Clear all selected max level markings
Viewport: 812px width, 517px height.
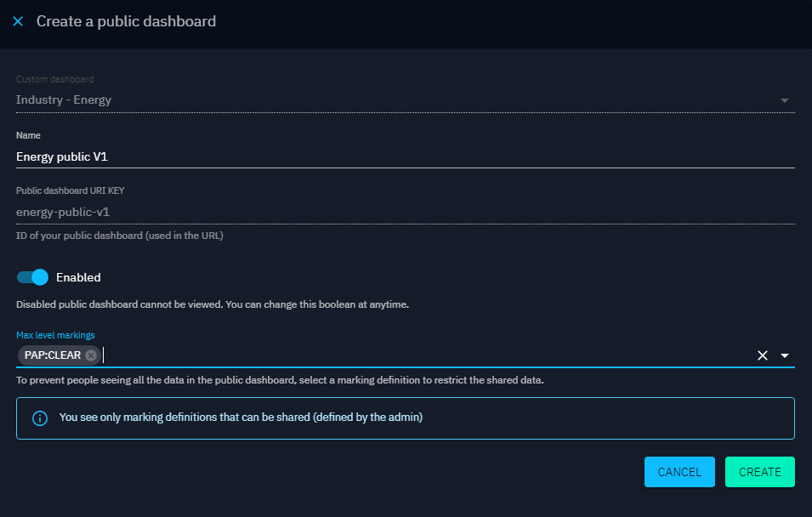click(763, 355)
